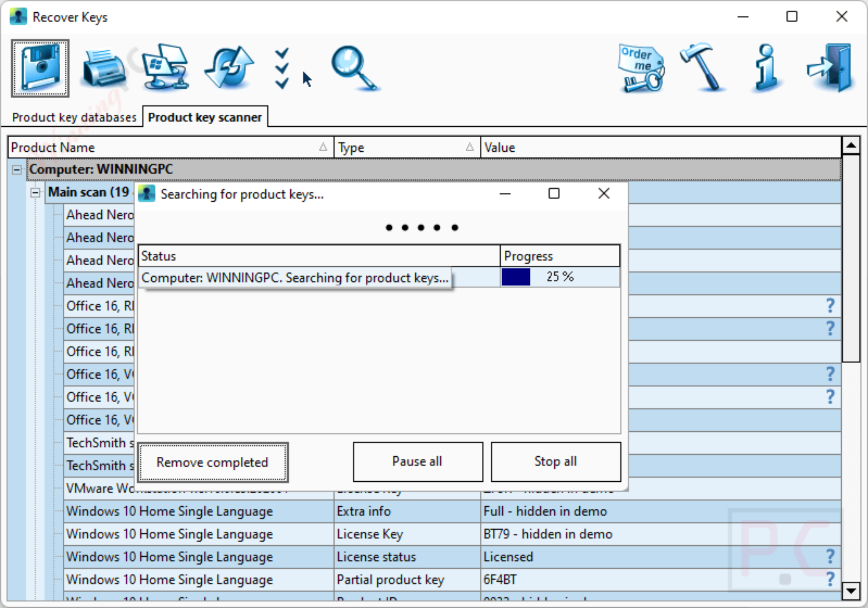Click the scan computers icon
Image resolution: width=868 pixels, height=608 pixels.
click(x=166, y=67)
